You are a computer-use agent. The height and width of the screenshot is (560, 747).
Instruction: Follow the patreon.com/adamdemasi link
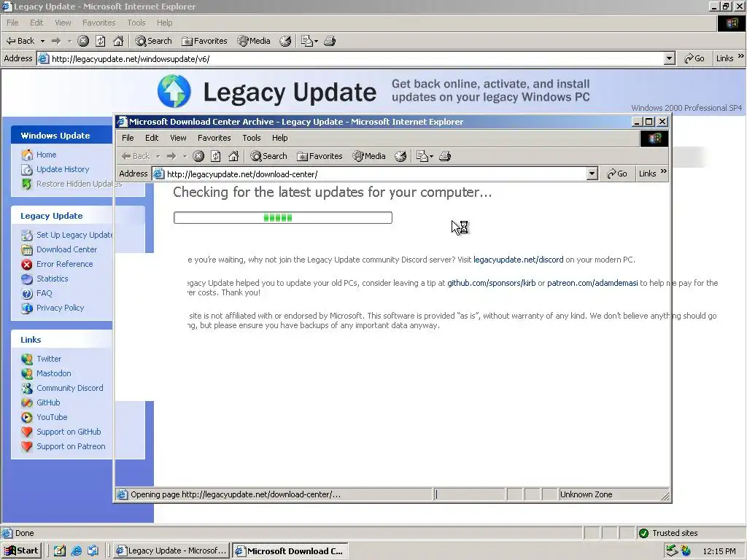point(592,284)
